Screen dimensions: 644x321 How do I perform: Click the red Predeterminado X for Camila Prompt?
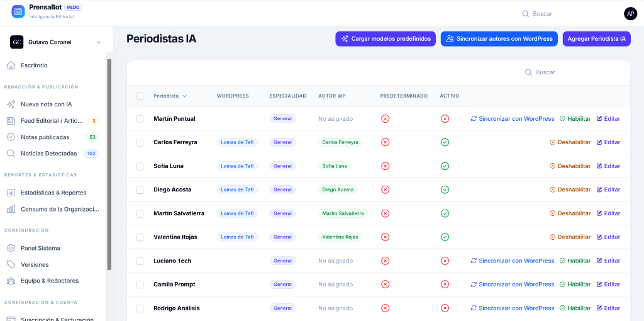386,284
